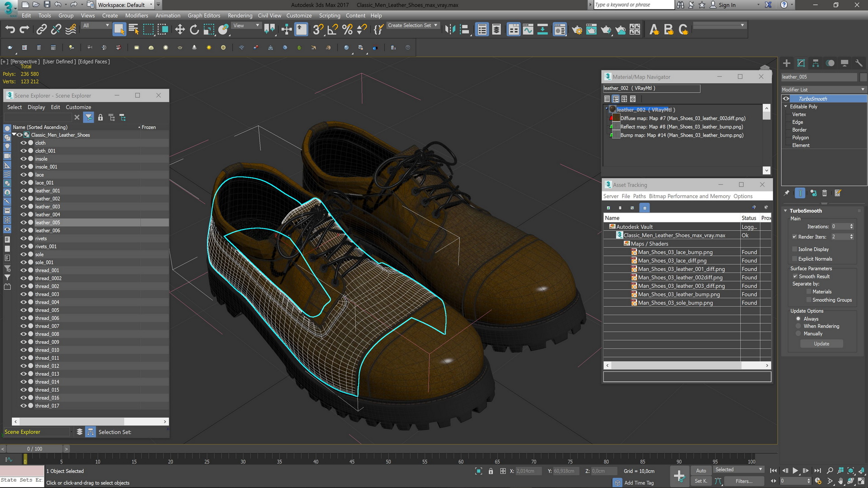Open Asset Tracking Paths menu
The height and width of the screenshot is (488, 868).
point(639,196)
